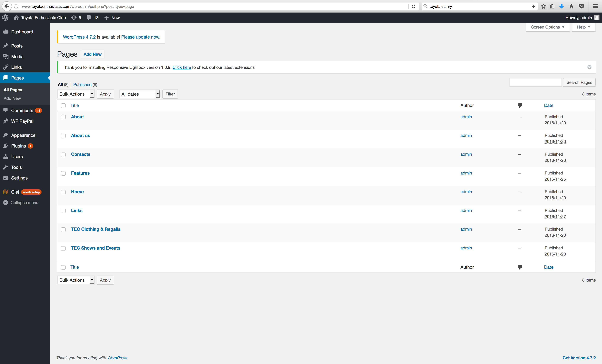This screenshot has height=364, width=602.
Task: Select the TEC Shows and Events checkbox
Action: click(x=63, y=248)
